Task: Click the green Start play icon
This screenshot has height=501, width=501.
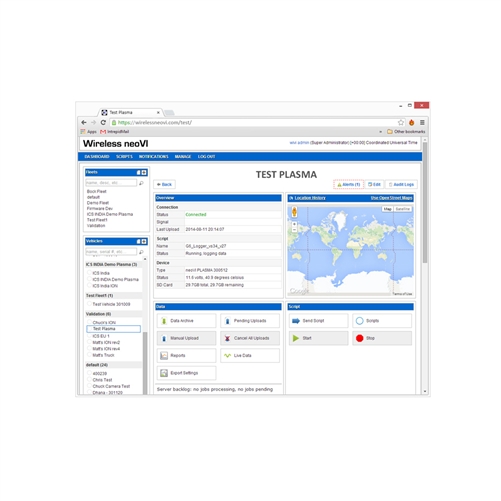Action: click(295, 338)
